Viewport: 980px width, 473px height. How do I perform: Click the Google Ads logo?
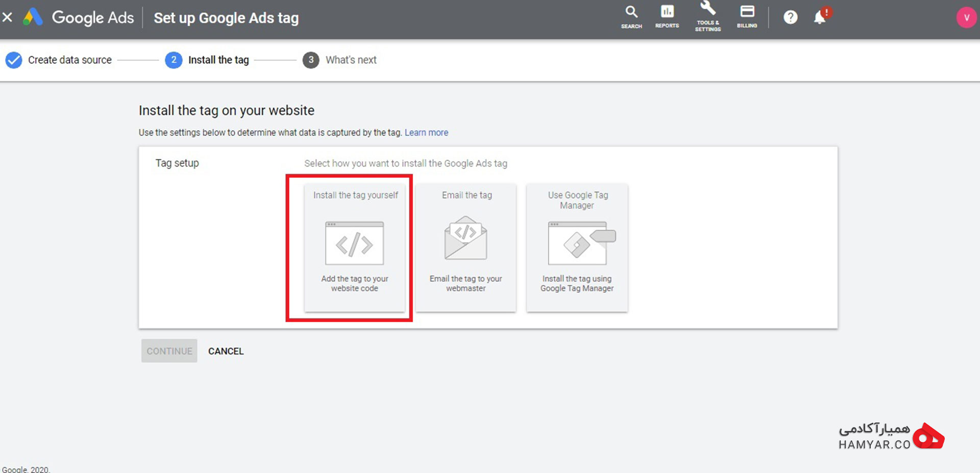pos(78,17)
